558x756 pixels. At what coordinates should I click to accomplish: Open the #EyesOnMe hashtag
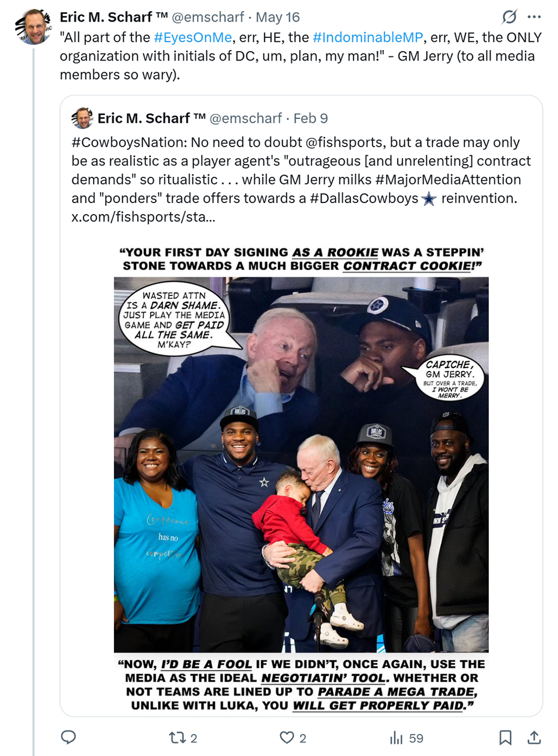[x=193, y=37]
